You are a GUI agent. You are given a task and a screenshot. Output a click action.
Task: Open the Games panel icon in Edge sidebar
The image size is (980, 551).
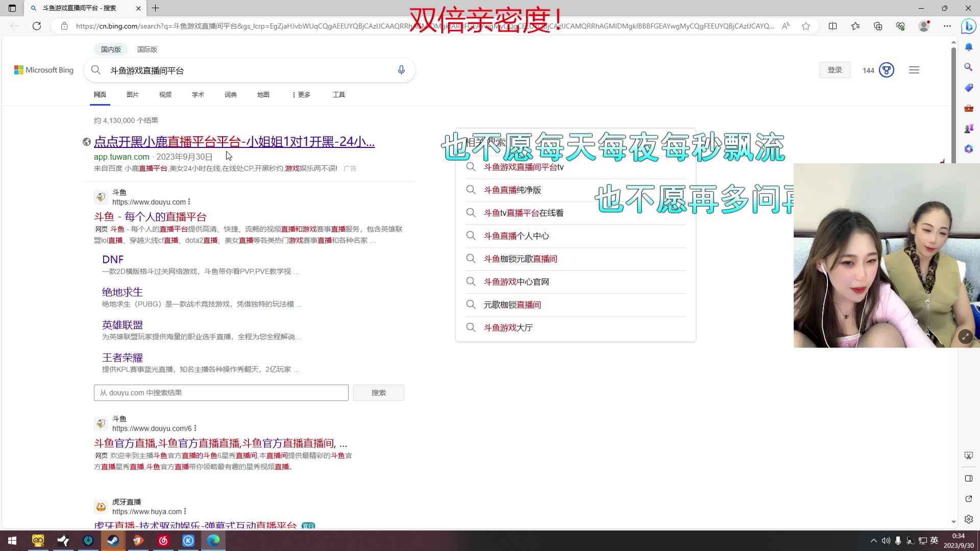coord(969,128)
